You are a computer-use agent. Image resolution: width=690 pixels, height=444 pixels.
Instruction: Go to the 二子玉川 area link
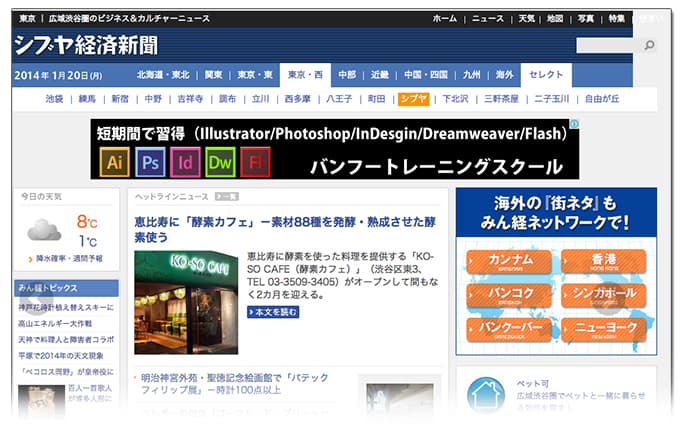pyautogui.click(x=551, y=99)
